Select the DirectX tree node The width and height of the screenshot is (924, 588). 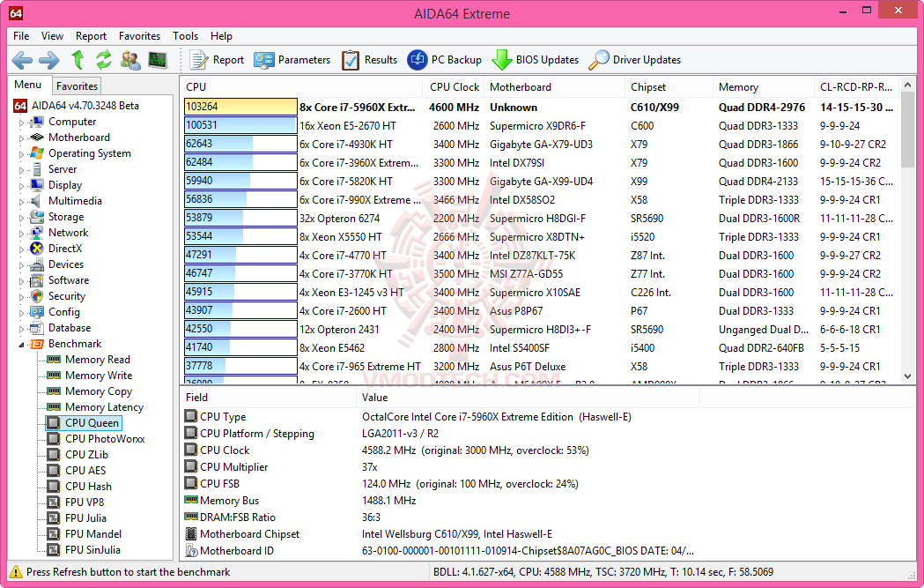tap(65, 249)
